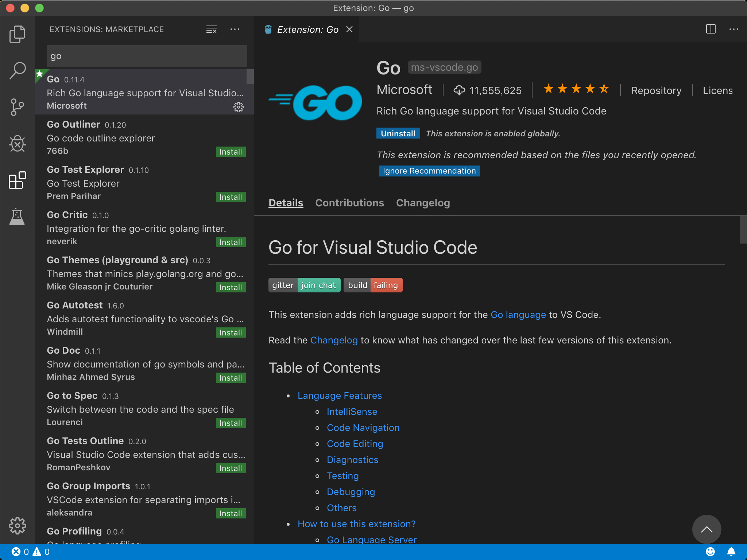Click the green macOS maximize button

pos(39,8)
